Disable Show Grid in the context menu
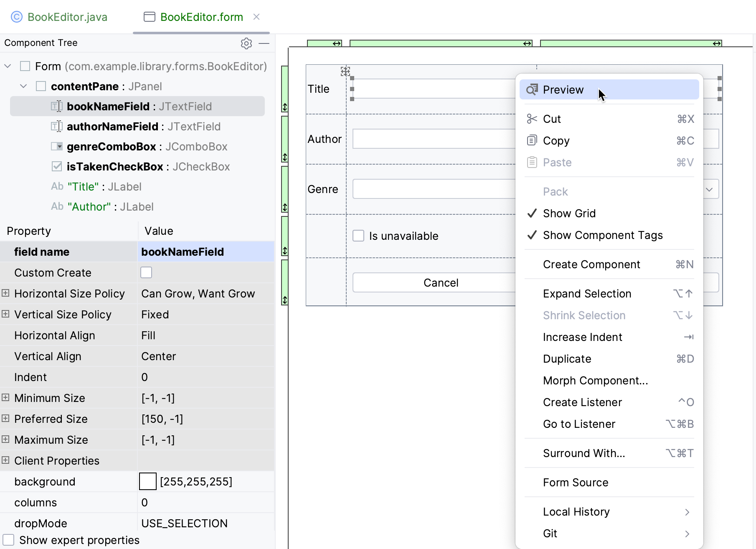Image resolution: width=756 pixels, height=549 pixels. point(569,213)
